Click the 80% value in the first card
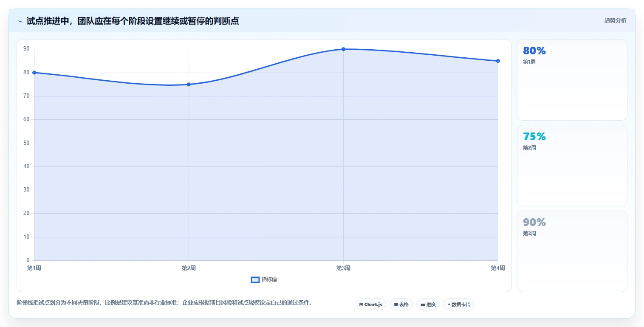 (x=534, y=51)
